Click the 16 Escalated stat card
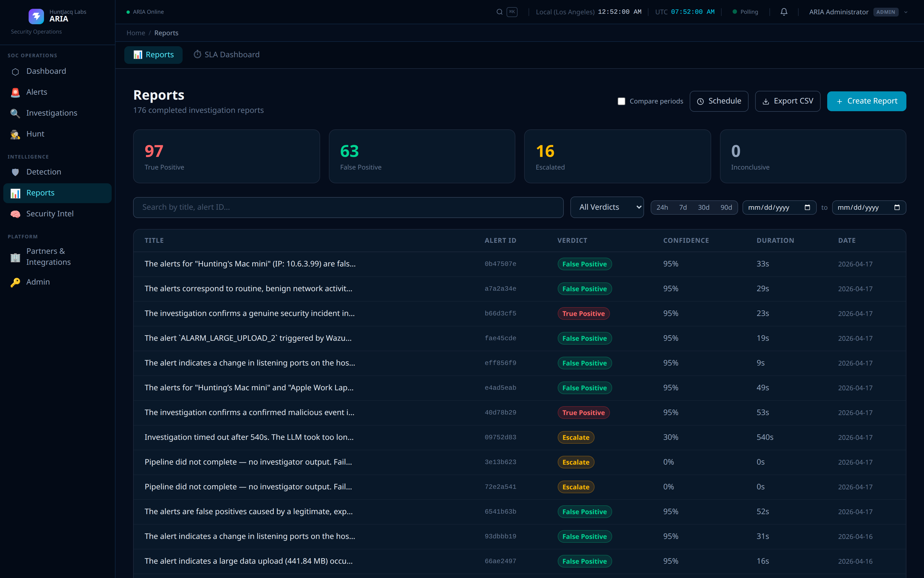924x578 pixels. (617, 156)
